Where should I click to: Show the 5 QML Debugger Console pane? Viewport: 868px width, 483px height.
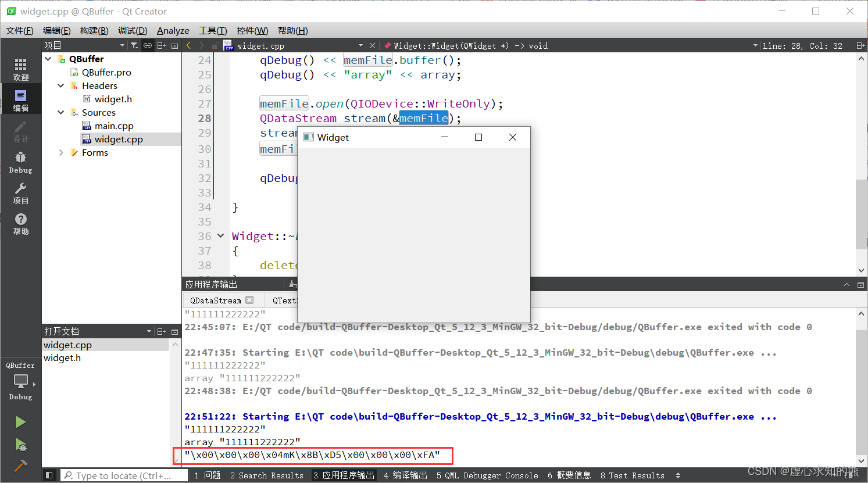(487, 475)
